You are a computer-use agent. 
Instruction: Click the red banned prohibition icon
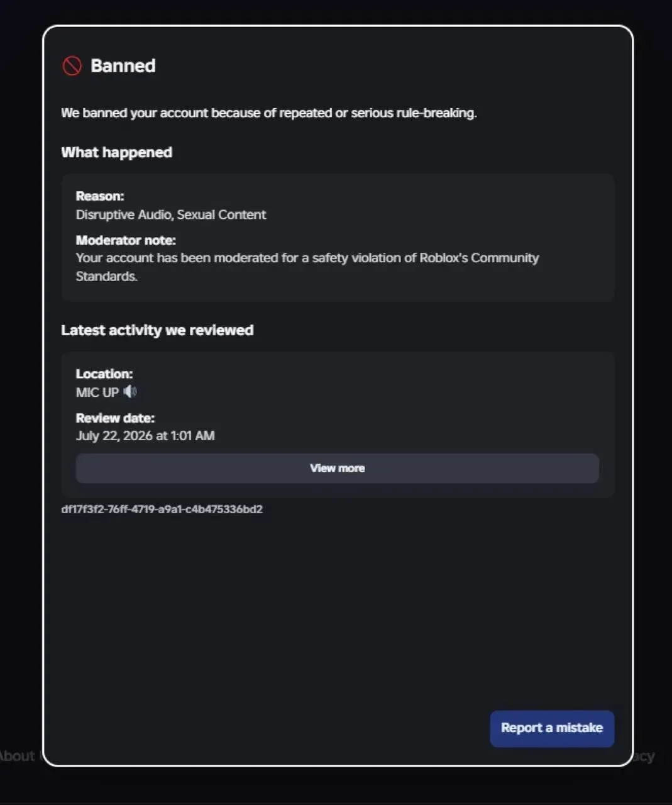tap(72, 65)
